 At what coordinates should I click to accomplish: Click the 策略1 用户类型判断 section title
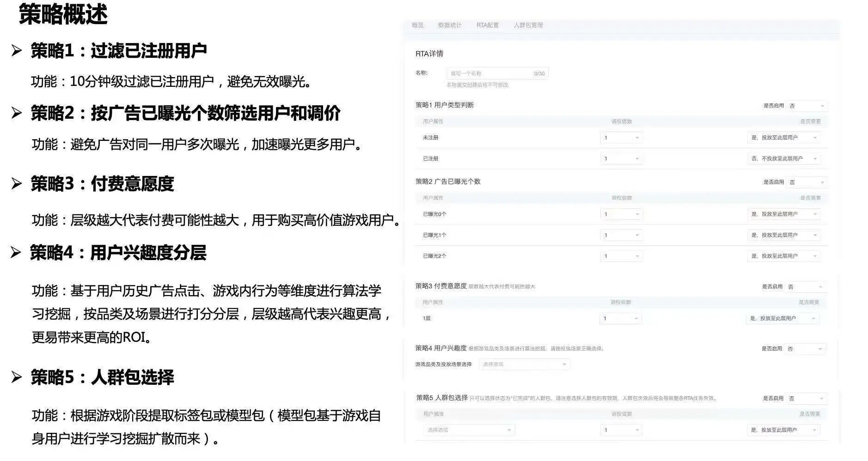[x=445, y=105]
